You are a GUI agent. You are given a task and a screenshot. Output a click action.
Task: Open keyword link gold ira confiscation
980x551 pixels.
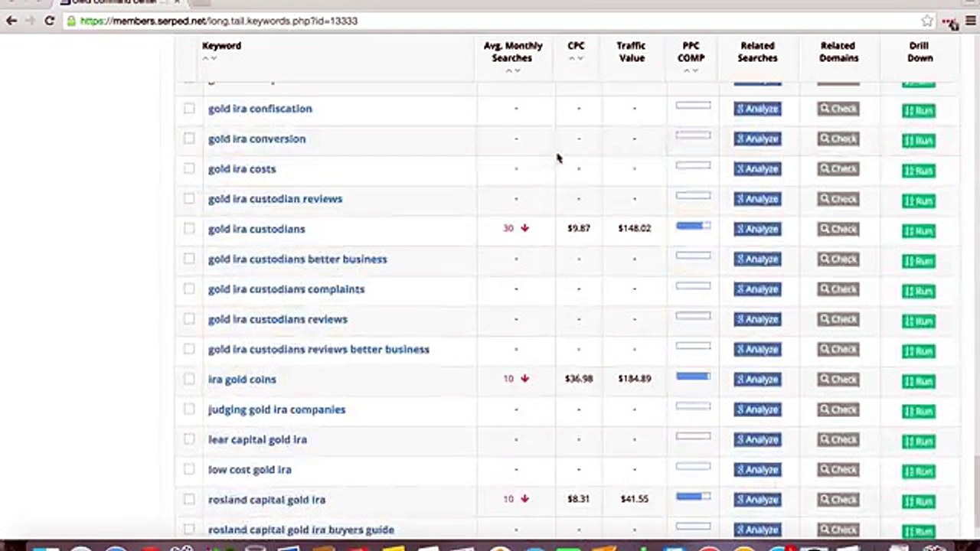point(260,109)
